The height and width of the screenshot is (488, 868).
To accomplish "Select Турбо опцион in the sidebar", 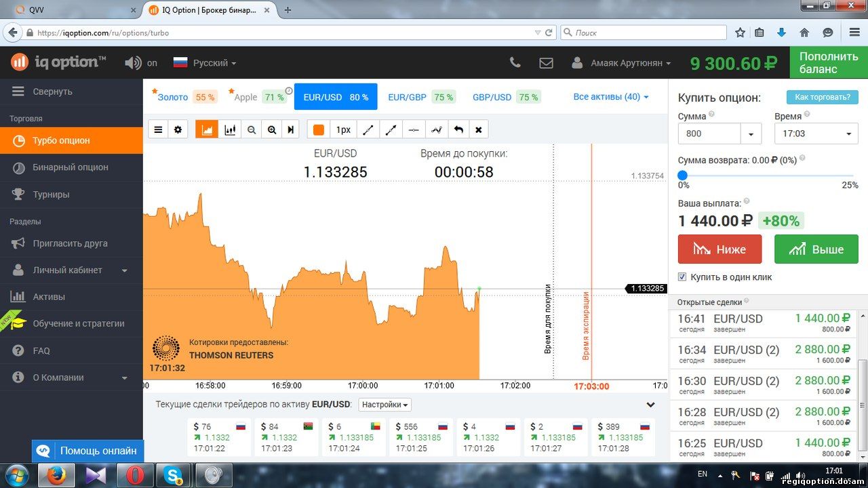I will pos(71,140).
